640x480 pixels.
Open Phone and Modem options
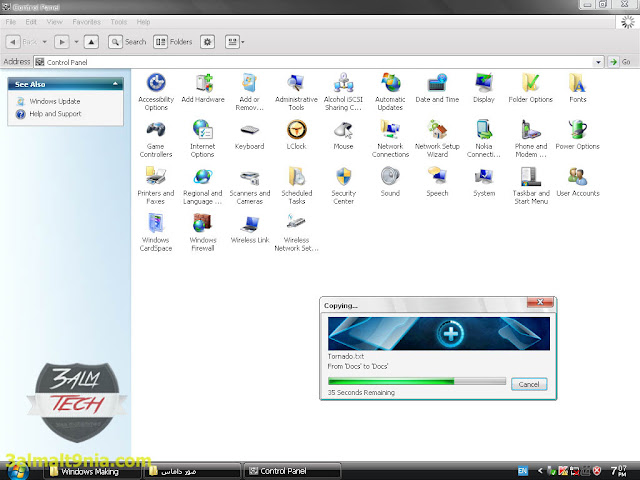pos(531,139)
